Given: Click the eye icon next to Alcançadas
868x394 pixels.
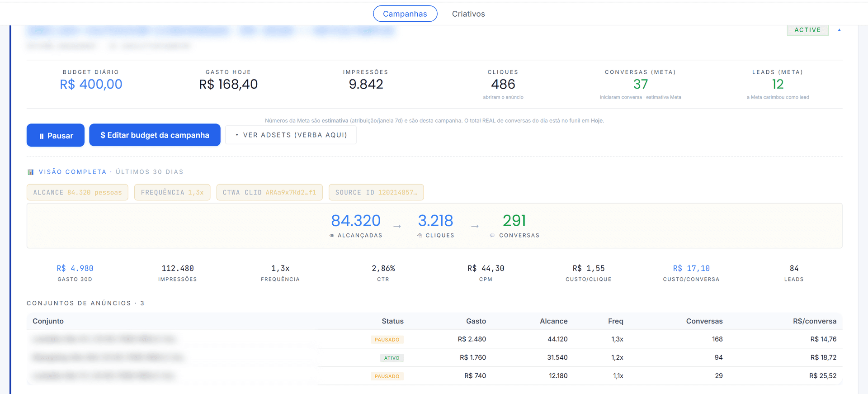Looking at the screenshot, I should [x=332, y=236].
